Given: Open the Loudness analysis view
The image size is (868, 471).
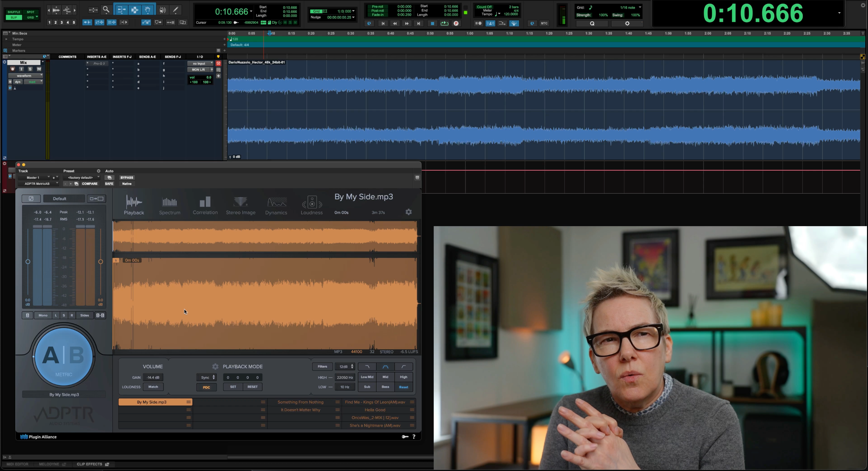Looking at the screenshot, I should [x=312, y=205].
